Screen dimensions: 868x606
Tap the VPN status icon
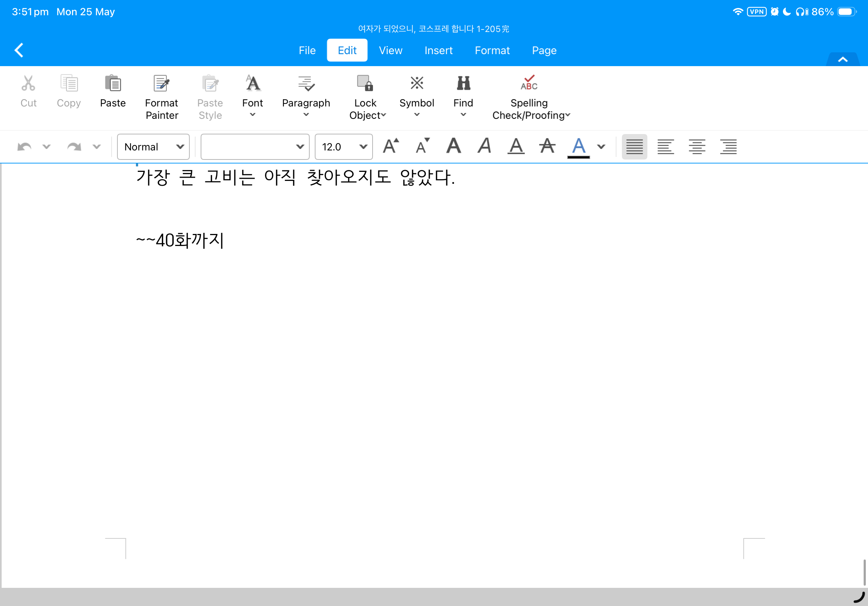pyautogui.click(x=756, y=12)
